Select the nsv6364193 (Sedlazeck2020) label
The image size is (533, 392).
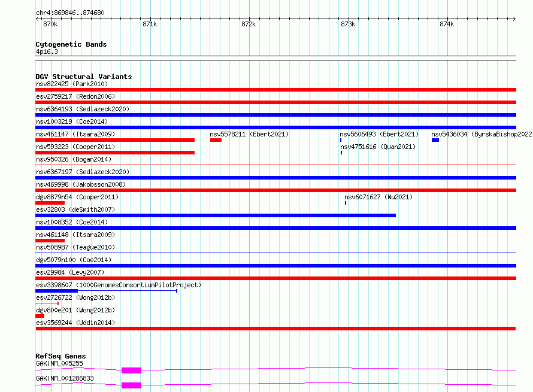[83, 109]
